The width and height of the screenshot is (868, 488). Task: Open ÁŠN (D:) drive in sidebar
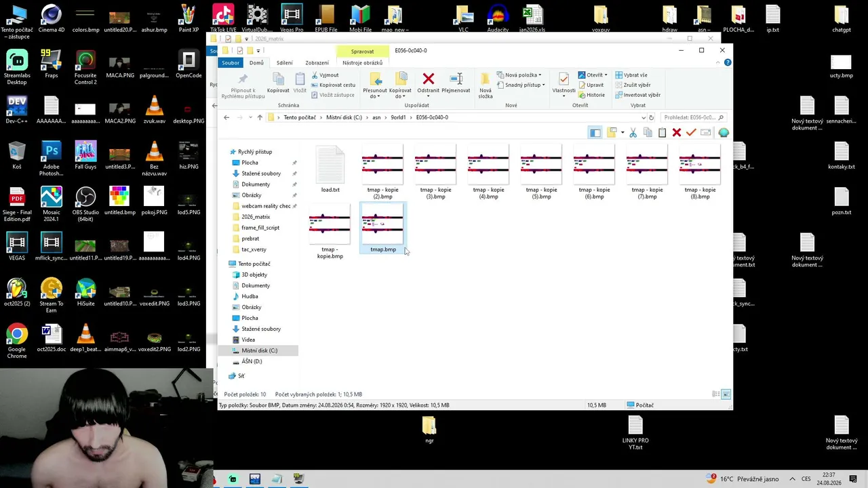pos(252,361)
